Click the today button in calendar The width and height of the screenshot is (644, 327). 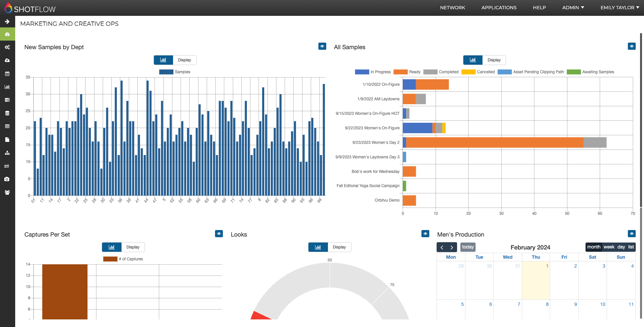pyautogui.click(x=468, y=247)
